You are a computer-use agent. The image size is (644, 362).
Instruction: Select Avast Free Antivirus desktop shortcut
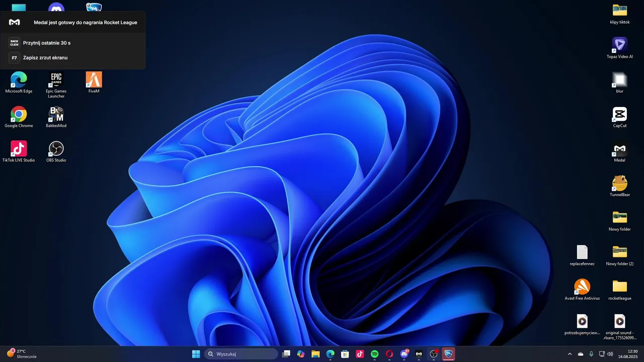pyautogui.click(x=582, y=290)
